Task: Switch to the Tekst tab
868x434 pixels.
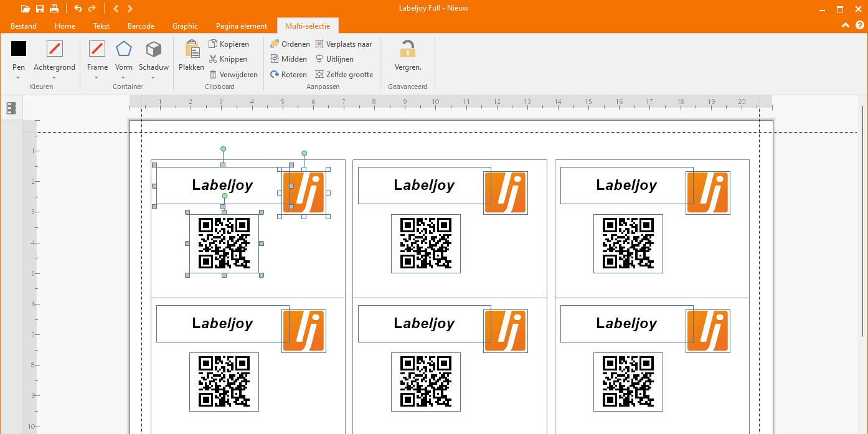Action: click(x=101, y=26)
